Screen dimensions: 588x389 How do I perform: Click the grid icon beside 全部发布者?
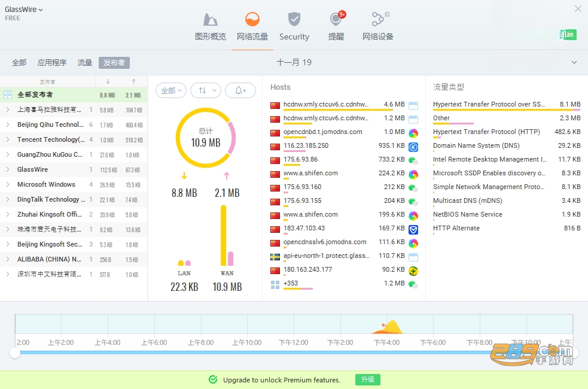pyautogui.click(x=8, y=95)
